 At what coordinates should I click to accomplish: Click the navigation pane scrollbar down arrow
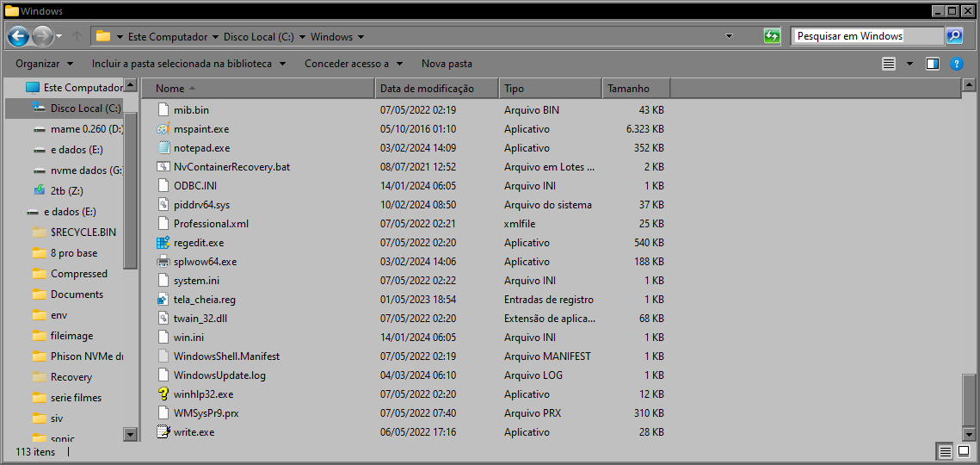pos(131,434)
